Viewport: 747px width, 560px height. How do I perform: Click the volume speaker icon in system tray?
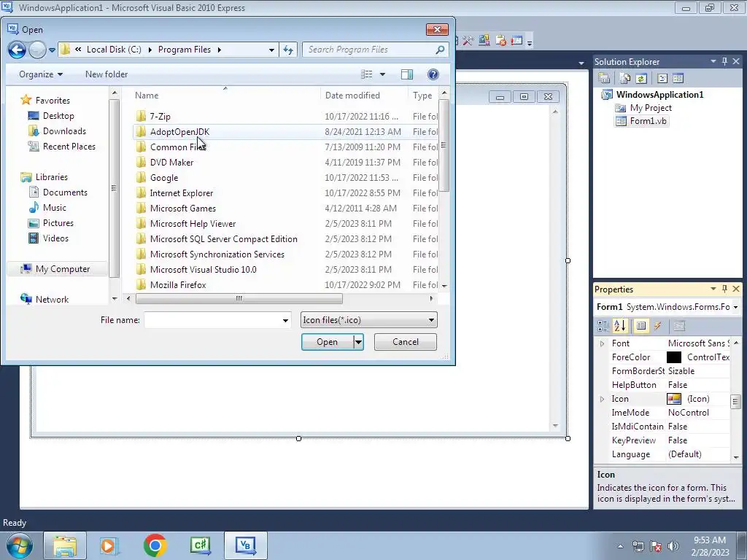(x=673, y=546)
